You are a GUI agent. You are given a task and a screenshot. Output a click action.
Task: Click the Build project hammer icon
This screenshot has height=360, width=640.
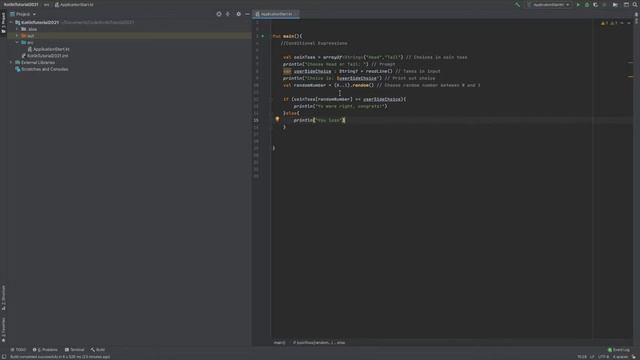[517, 4]
